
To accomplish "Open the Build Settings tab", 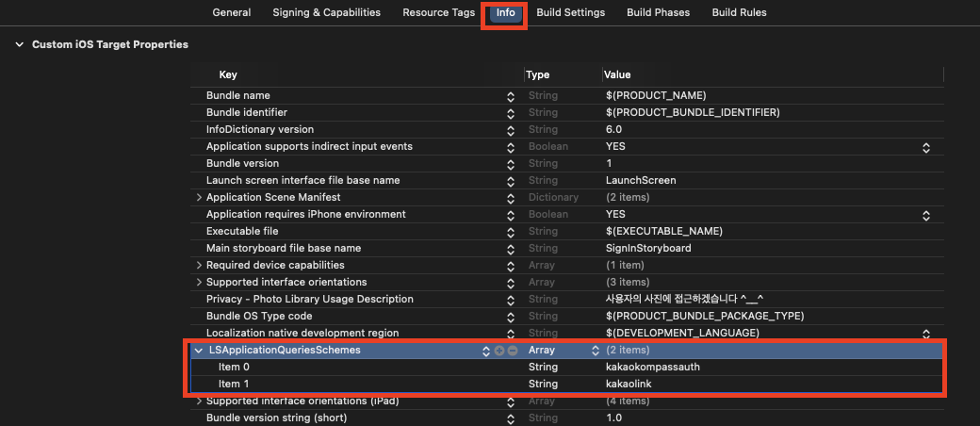I will pyautogui.click(x=571, y=12).
